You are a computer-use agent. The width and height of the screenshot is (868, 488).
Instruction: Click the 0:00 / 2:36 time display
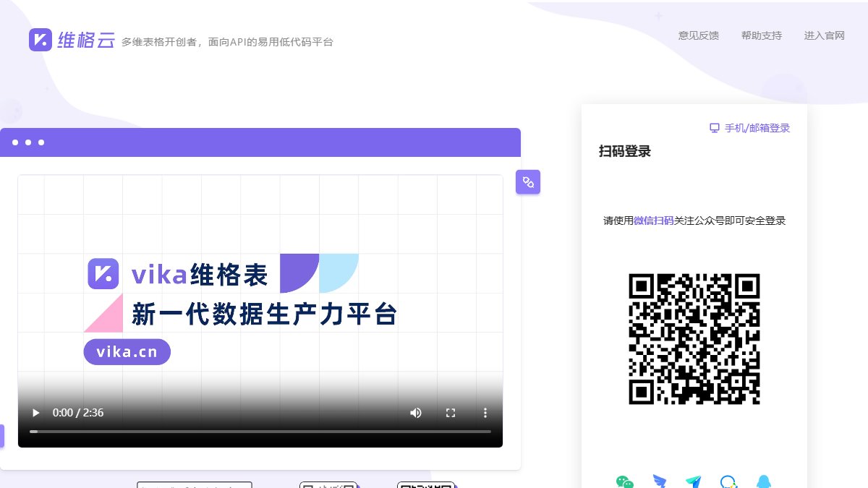tap(78, 413)
